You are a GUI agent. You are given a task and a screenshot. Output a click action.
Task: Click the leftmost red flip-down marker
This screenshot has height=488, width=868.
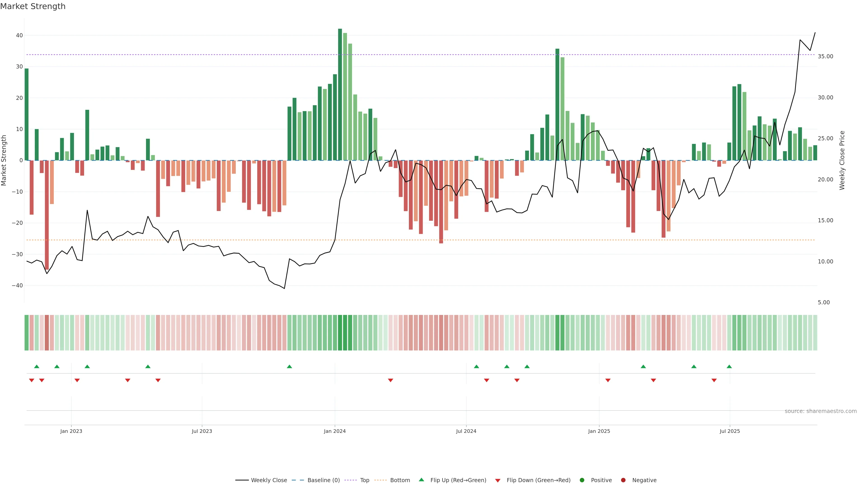[x=32, y=380]
